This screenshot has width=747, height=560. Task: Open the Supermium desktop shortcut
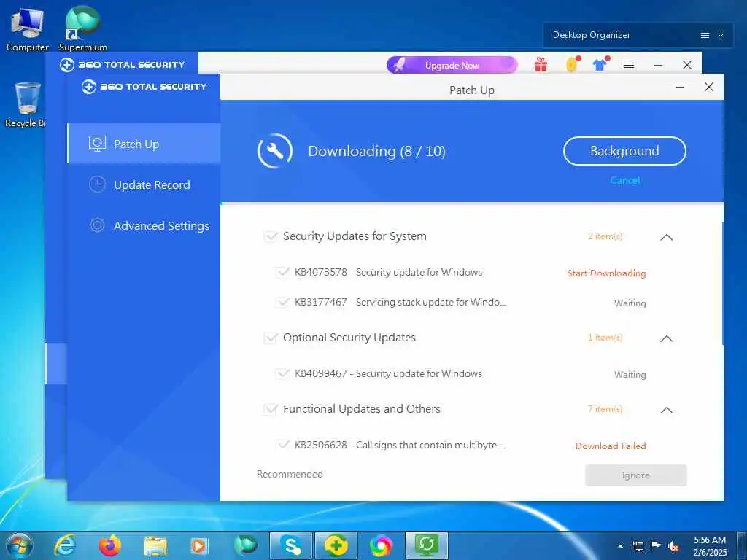[x=83, y=29]
